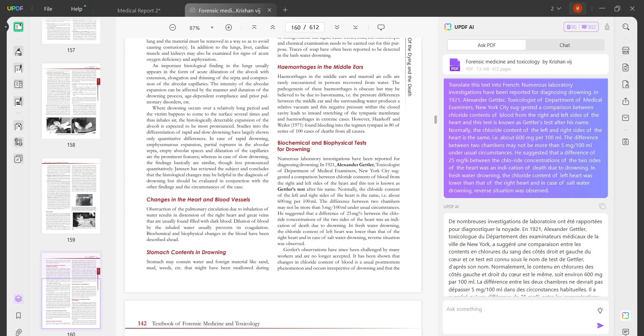The width and height of the screenshot is (644, 336).
Task: Select page 160 thumbnail
Action: point(71,290)
